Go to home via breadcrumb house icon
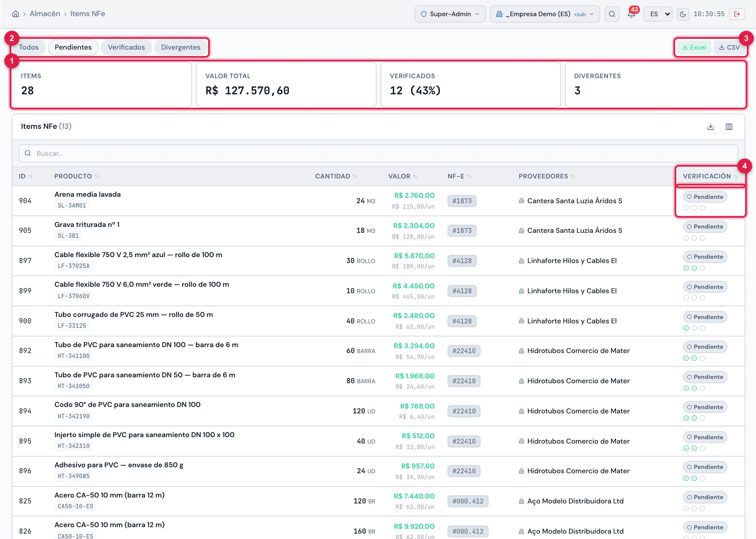 (16, 14)
